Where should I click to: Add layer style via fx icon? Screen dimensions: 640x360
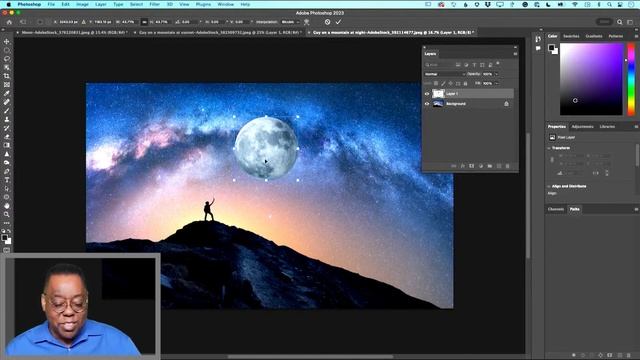pyautogui.click(x=463, y=166)
